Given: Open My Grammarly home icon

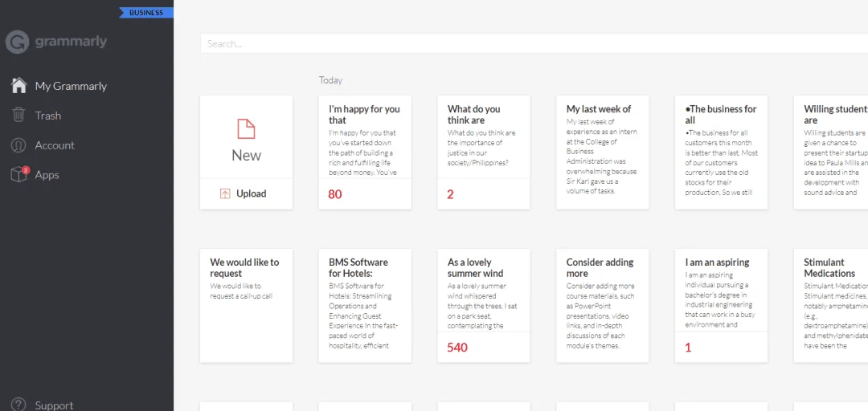Looking at the screenshot, I should tap(18, 86).
